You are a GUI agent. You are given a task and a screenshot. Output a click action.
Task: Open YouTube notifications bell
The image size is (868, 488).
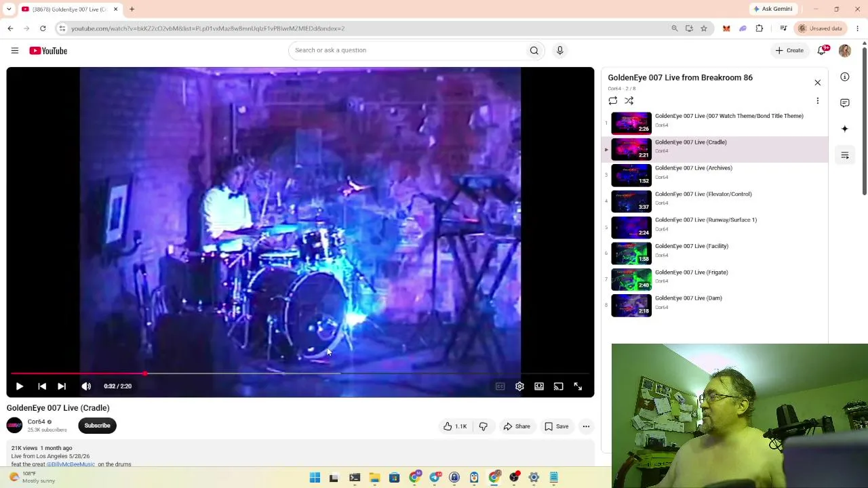pyautogui.click(x=822, y=50)
